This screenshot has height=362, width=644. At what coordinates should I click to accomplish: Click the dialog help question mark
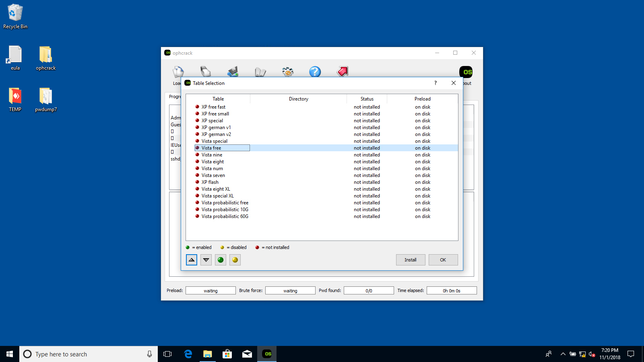pos(435,83)
